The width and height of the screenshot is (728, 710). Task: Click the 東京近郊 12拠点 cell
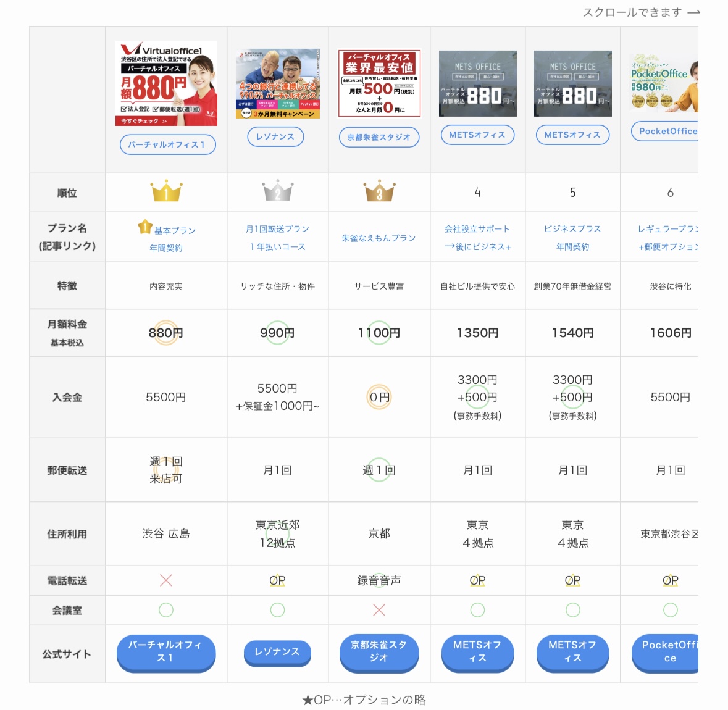coord(278,534)
